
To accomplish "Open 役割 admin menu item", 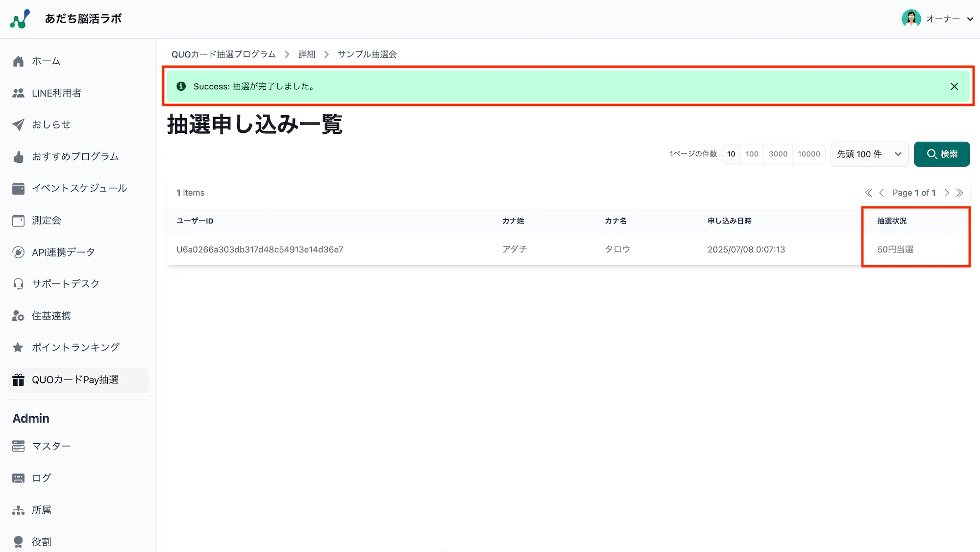I will coord(78,542).
